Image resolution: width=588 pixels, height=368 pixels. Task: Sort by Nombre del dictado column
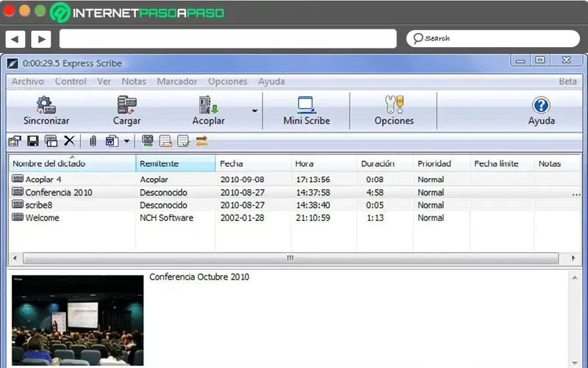tap(72, 163)
